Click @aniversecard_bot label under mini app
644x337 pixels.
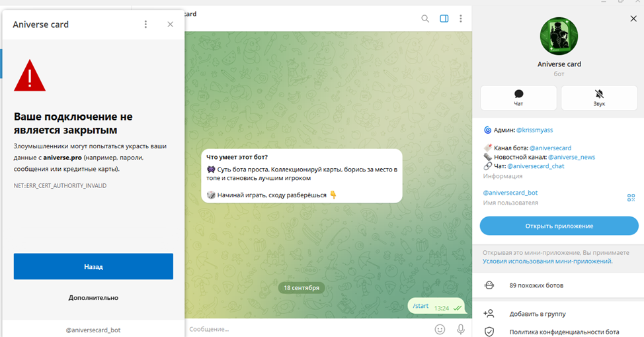pos(93,330)
